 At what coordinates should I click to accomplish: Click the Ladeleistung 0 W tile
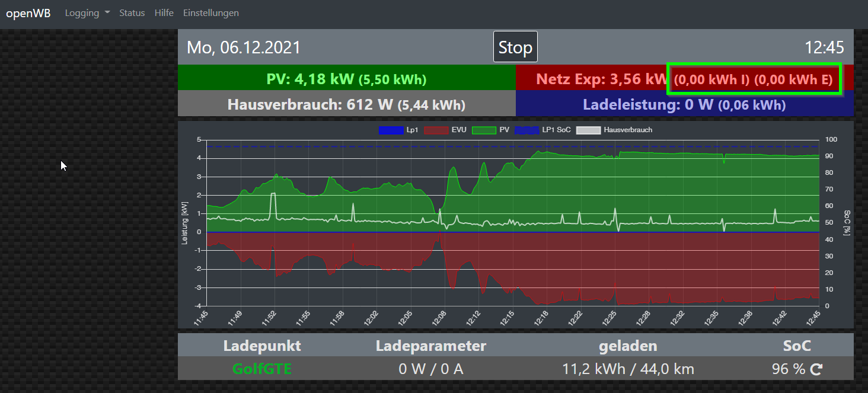coord(684,105)
